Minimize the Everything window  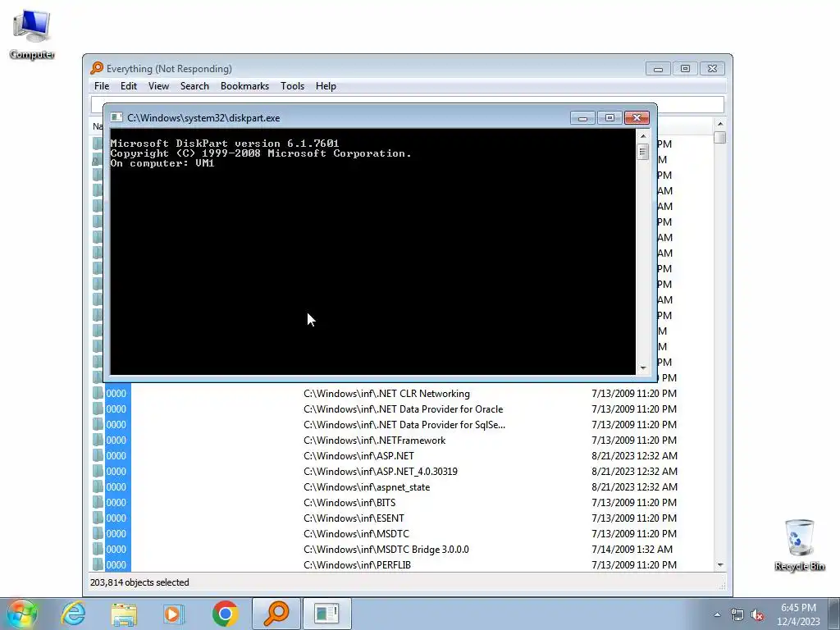659,69
